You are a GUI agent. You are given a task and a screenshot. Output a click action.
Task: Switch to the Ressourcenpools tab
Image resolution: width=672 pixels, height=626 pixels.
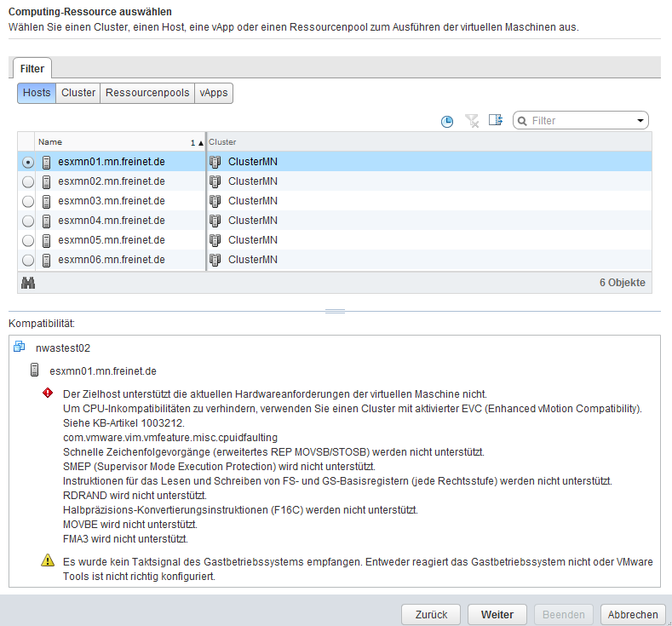click(x=147, y=93)
